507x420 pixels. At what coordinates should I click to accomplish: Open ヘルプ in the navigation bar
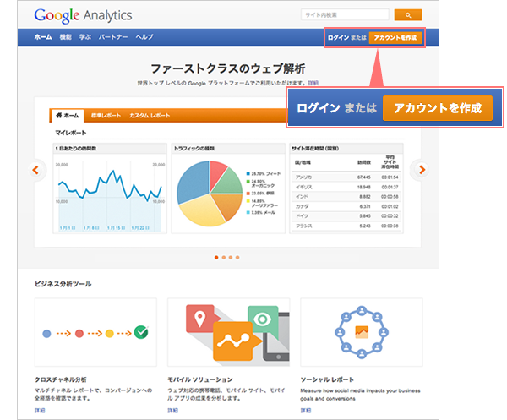coord(144,37)
